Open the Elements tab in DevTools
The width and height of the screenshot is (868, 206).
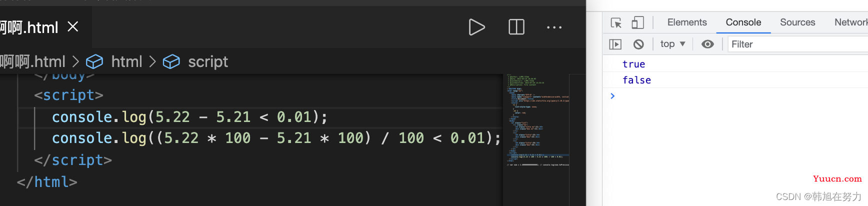click(x=687, y=22)
